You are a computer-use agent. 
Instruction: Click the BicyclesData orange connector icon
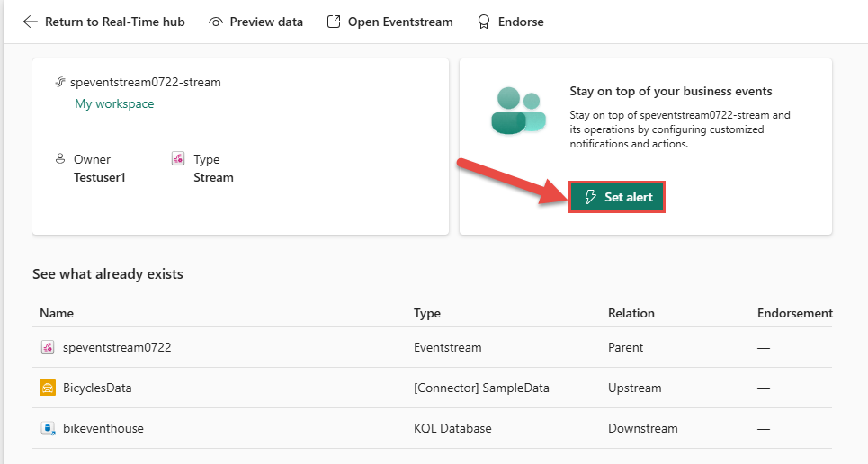click(x=48, y=388)
